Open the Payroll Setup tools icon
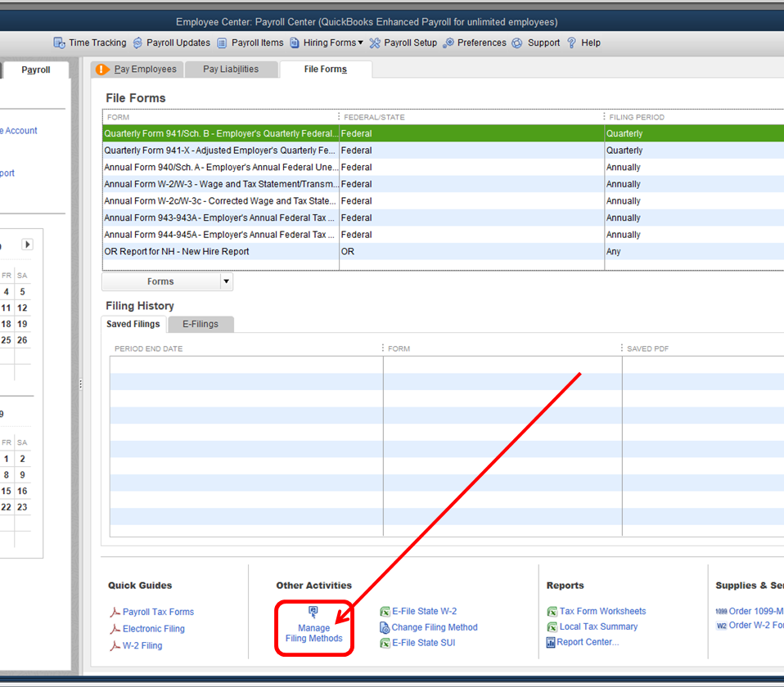Screen dimensions: 784x687 (x=375, y=43)
